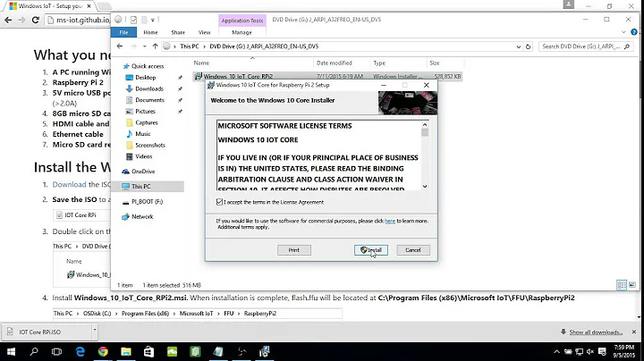Click the search magnifier in Explorer
644x361 pixels.
(x=627, y=46)
